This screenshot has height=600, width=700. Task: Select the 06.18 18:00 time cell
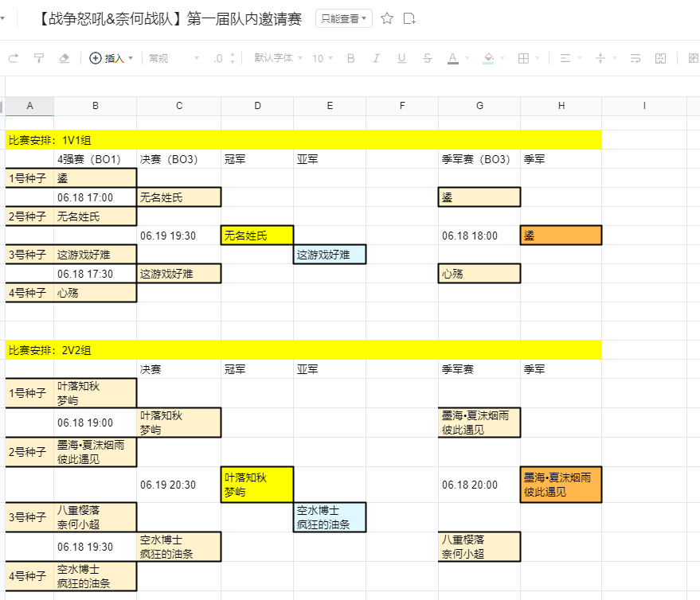[x=479, y=236]
